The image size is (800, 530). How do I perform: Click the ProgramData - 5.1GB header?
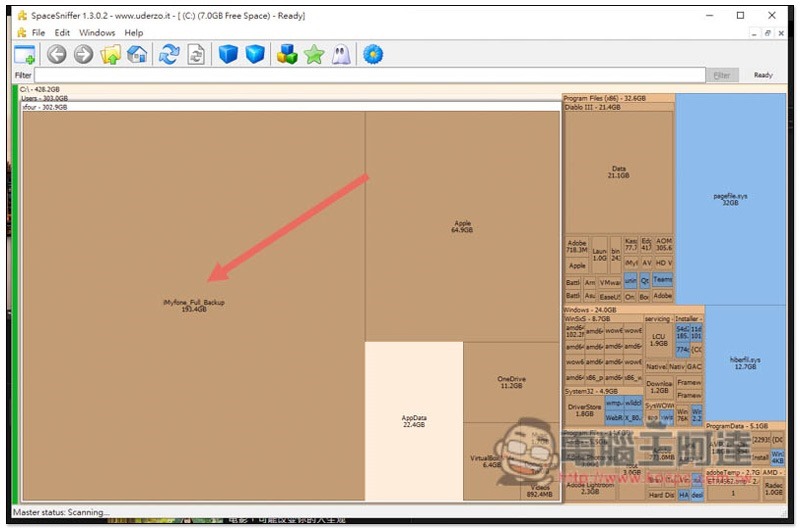point(744,425)
